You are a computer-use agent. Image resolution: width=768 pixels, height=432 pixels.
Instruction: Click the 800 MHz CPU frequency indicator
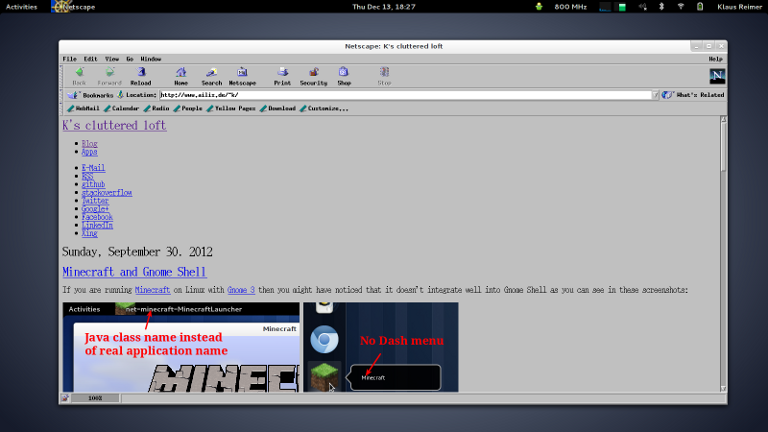coord(570,7)
